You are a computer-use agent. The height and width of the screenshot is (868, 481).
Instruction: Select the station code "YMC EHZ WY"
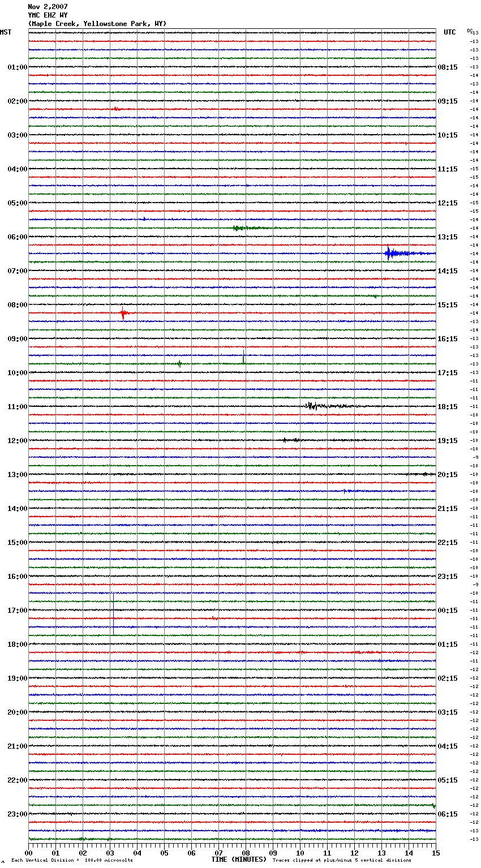point(48,15)
